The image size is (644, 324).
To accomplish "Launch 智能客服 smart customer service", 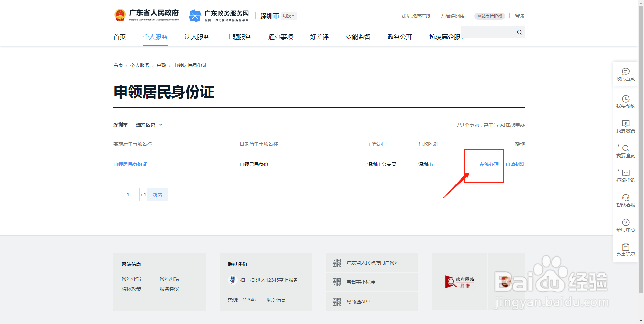I will coord(626,200).
